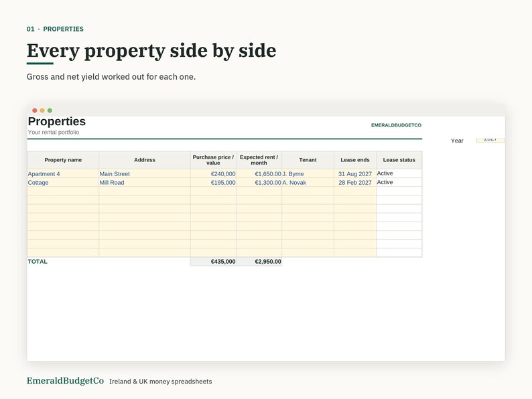Screen dimensions: 532x399
Task: Select the Lease status column header
Action: tap(399, 160)
